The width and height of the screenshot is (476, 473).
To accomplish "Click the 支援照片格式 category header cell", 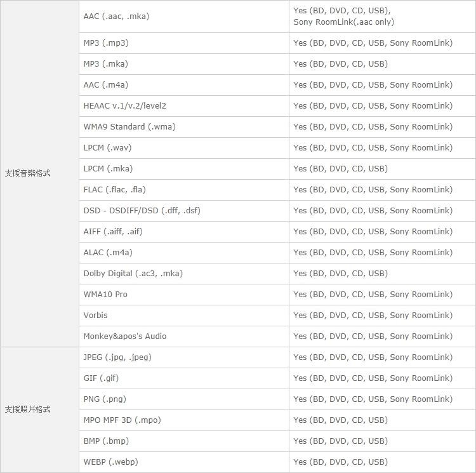I will 39,410.
